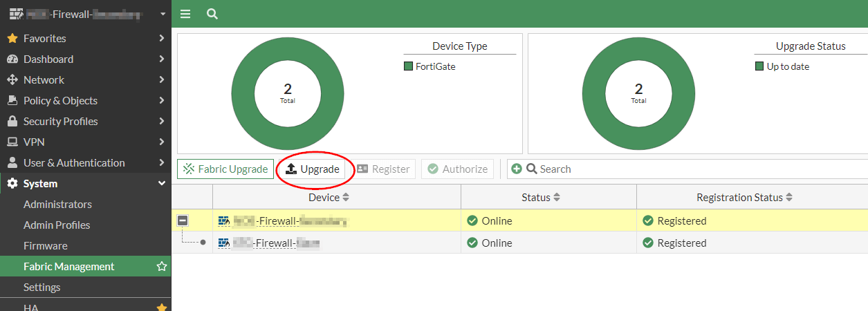Click the User & Authentication person icon
The image size is (868, 311).
(12, 162)
